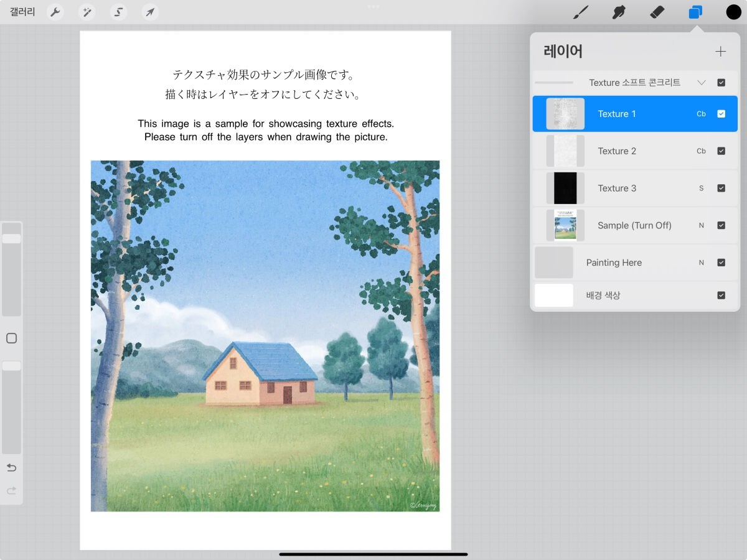Select the Painting Here layer

614,263
